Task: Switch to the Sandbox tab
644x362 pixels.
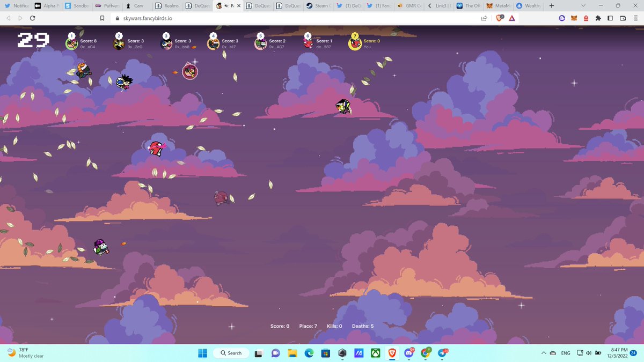Action: click(77, 5)
